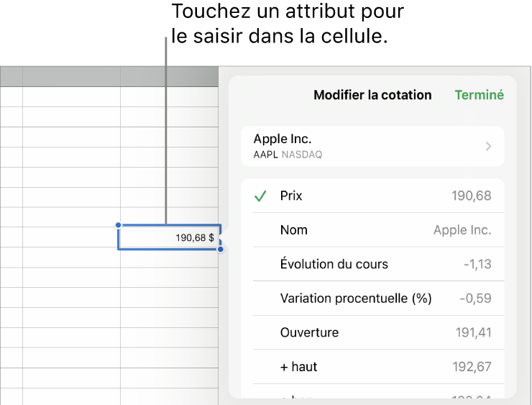Open the Apple Inc. AAPL NASDAQ stock selector
The image size is (532, 405).
(x=372, y=146)
